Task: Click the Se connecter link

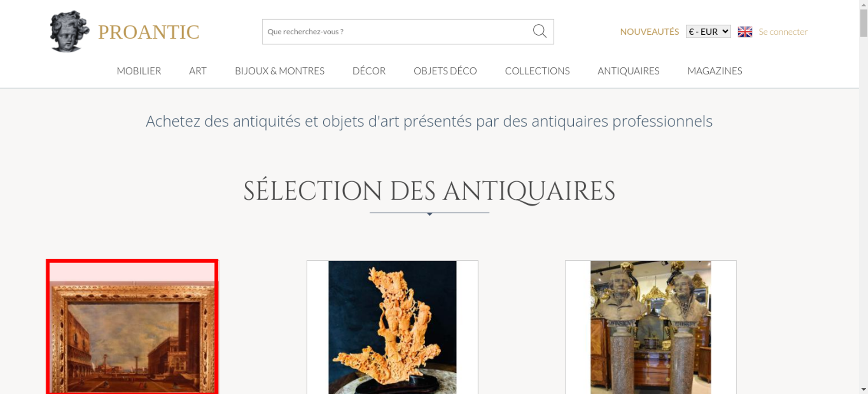Action: coord(783,32)
